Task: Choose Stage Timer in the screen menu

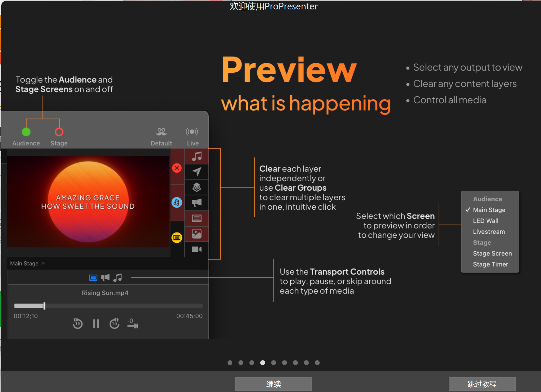Action: [490, 264]
